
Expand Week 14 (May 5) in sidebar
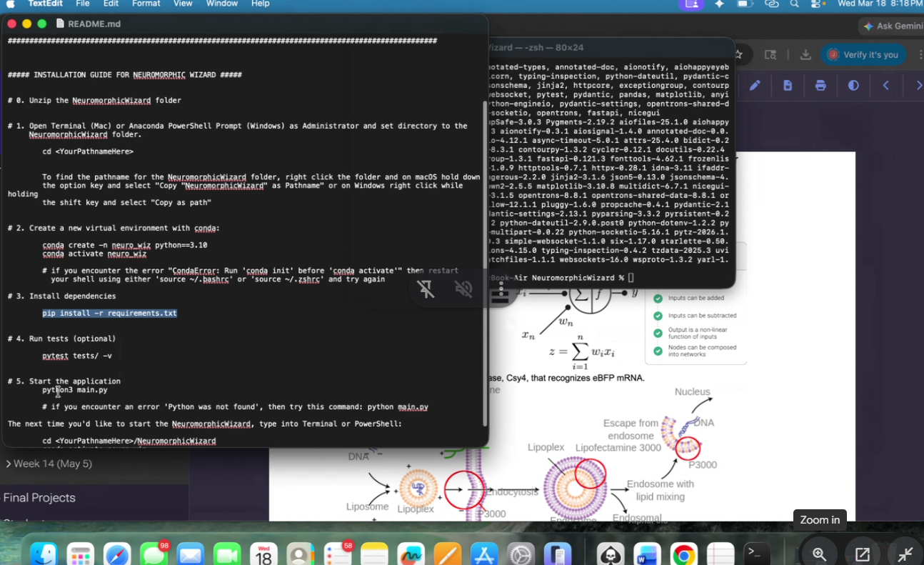49,464
